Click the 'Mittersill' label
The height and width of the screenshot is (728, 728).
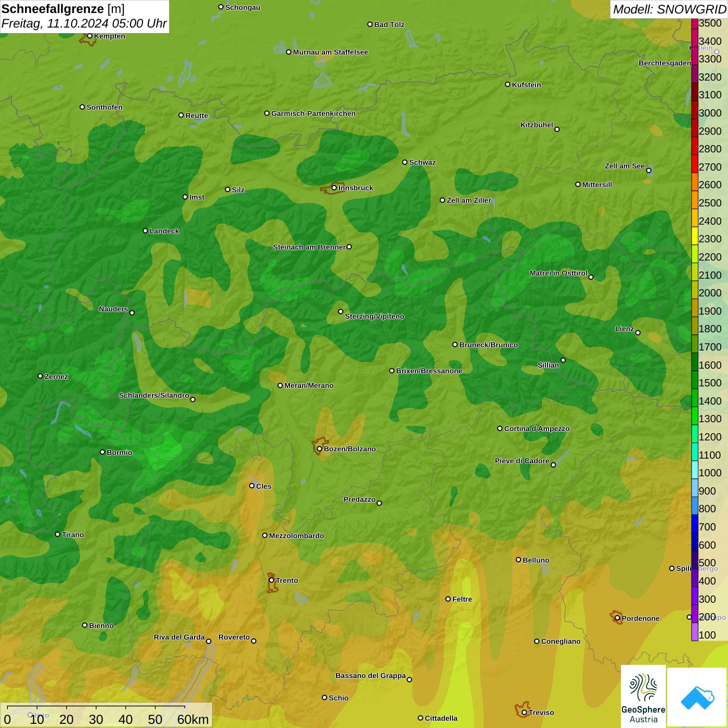tap(597, 185)
